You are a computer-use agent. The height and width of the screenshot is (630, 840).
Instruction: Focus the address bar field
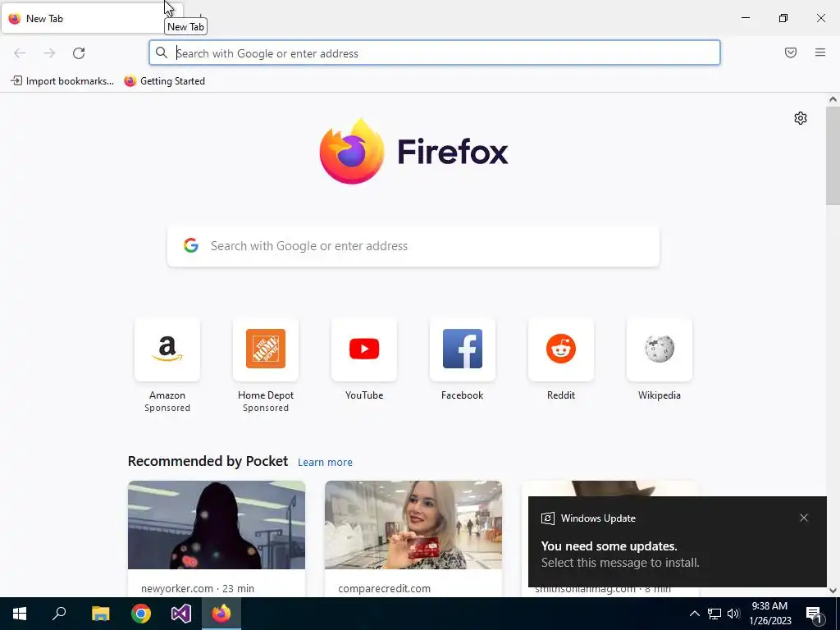435,53
